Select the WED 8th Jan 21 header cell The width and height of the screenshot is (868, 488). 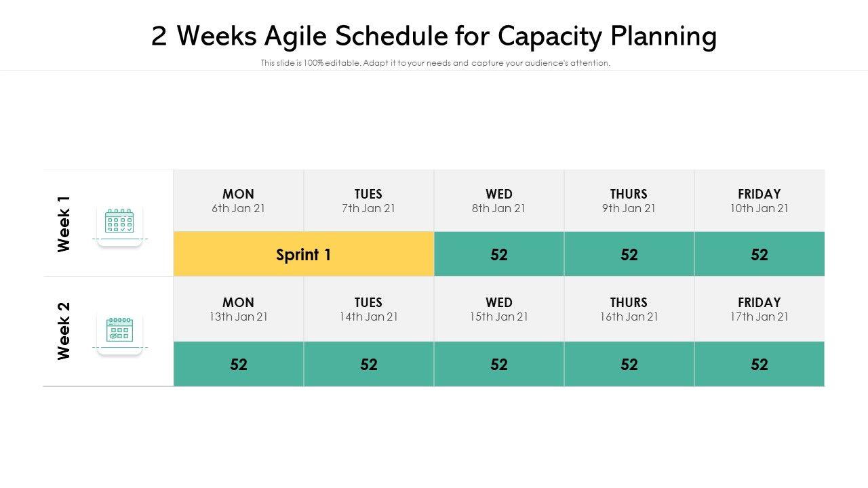click(x=499, y=201)
